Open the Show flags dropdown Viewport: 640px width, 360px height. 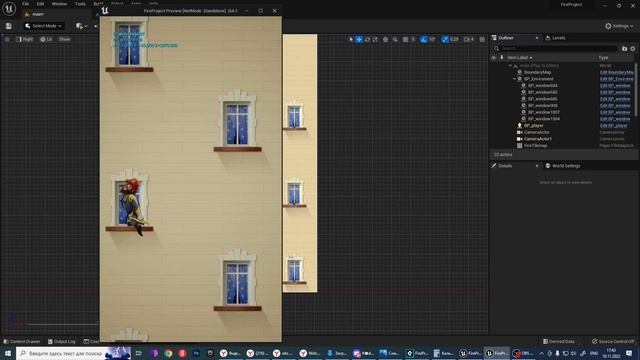[x=64, y=40]
